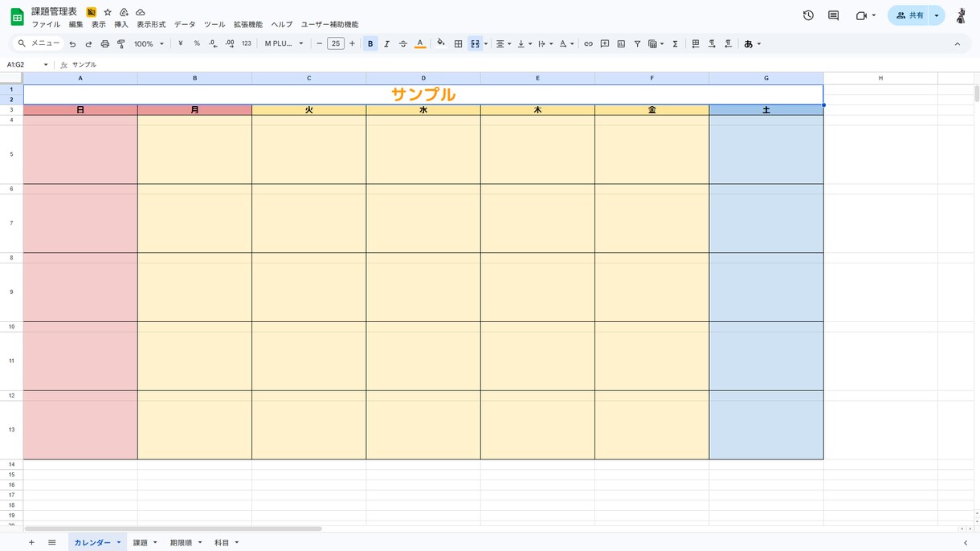This screenshot has height=551, width=980.
Task: Open the zoom 100% dropdown
Action: 149,44
